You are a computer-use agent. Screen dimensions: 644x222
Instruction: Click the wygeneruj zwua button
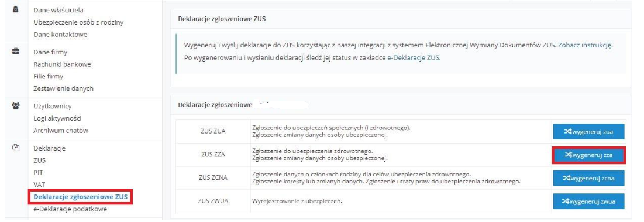(588, 201)
